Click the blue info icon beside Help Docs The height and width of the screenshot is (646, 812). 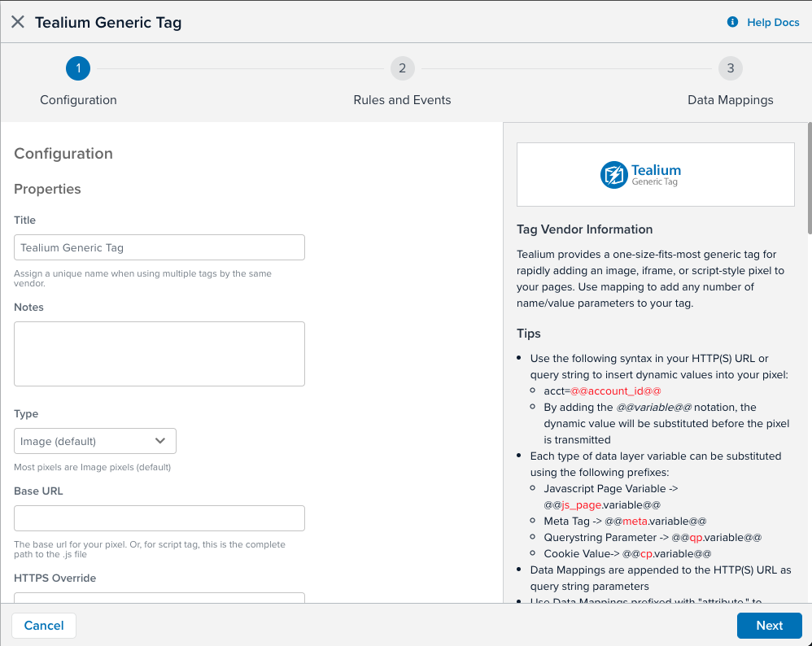733,22
